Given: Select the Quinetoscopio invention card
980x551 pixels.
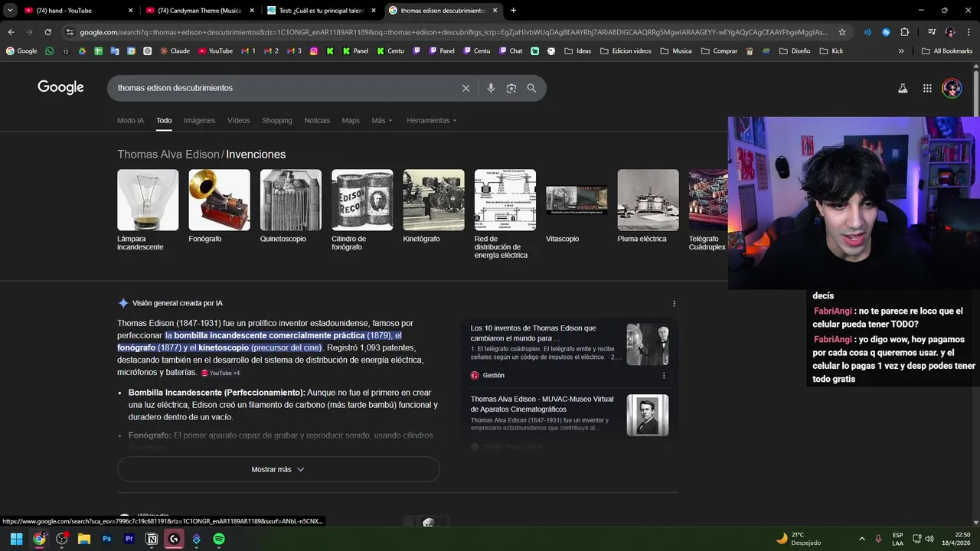Looking at the screenshot, I should (x=290, y=207).
